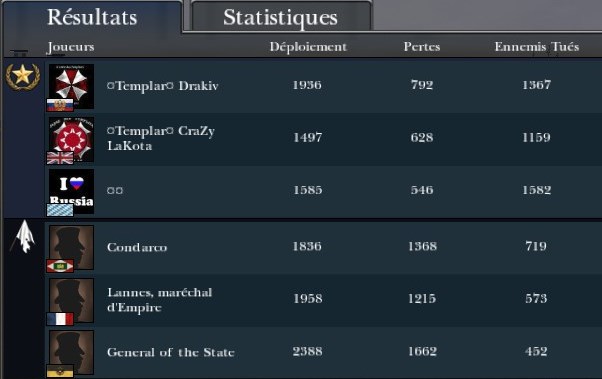This screenshot has width=602, height=379.
Task: Sort by the Pertes column header
Action: tap(422, 47)
